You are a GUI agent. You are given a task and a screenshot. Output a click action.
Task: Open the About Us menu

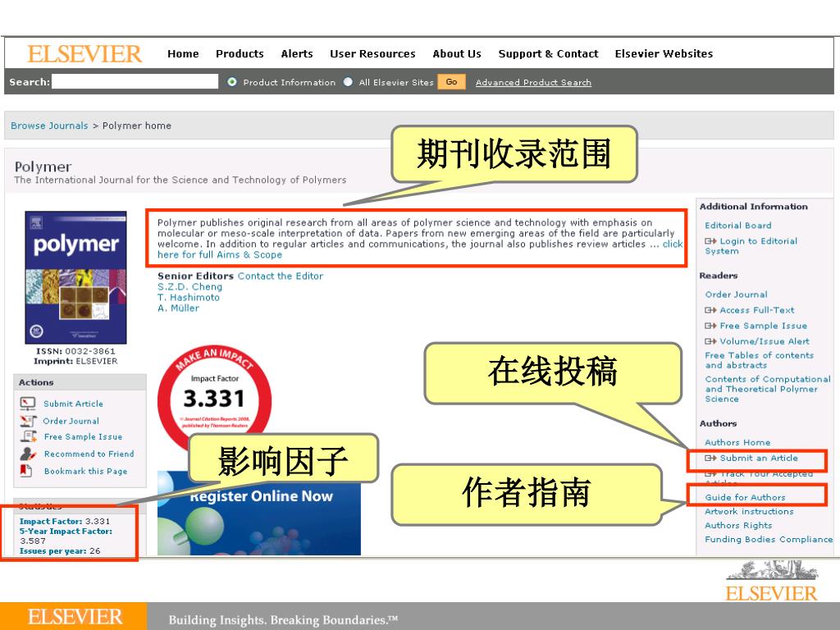coord(457,53)
